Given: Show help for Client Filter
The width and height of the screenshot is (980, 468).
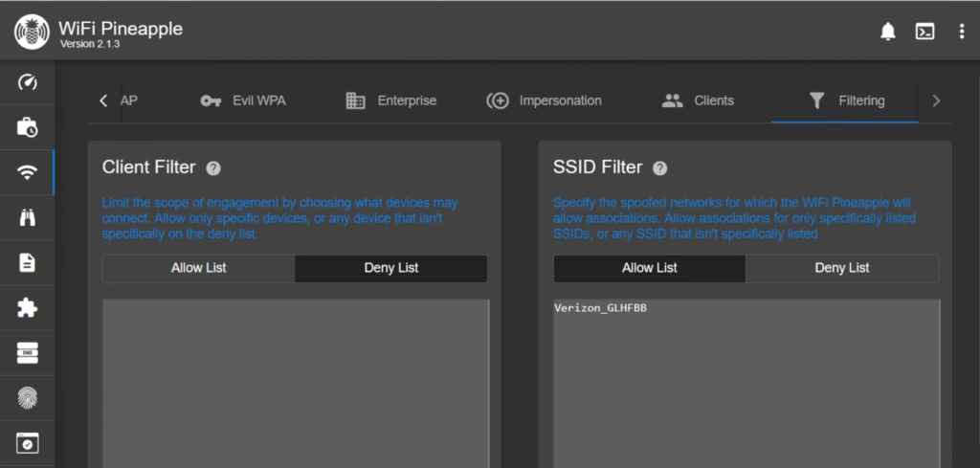Looking at the screenshot, I should coord(213,168).
